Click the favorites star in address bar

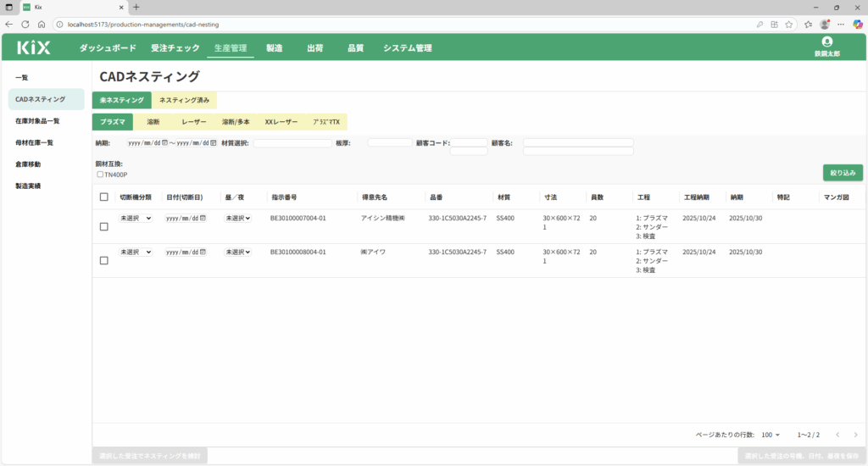pos(788,24)
